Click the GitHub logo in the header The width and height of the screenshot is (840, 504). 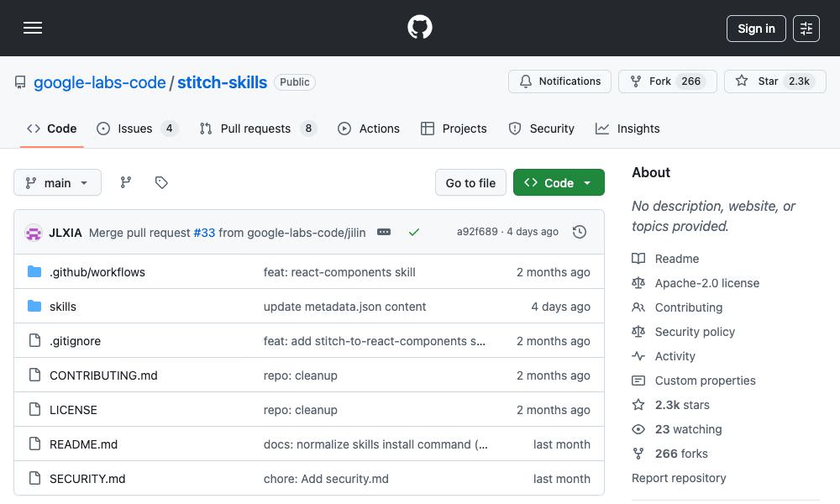[419, 28]
